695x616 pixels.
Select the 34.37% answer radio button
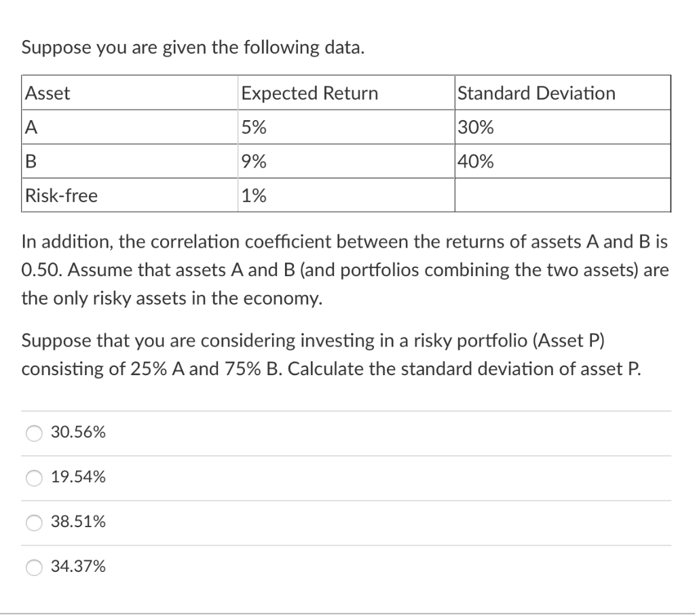point(33,568)
